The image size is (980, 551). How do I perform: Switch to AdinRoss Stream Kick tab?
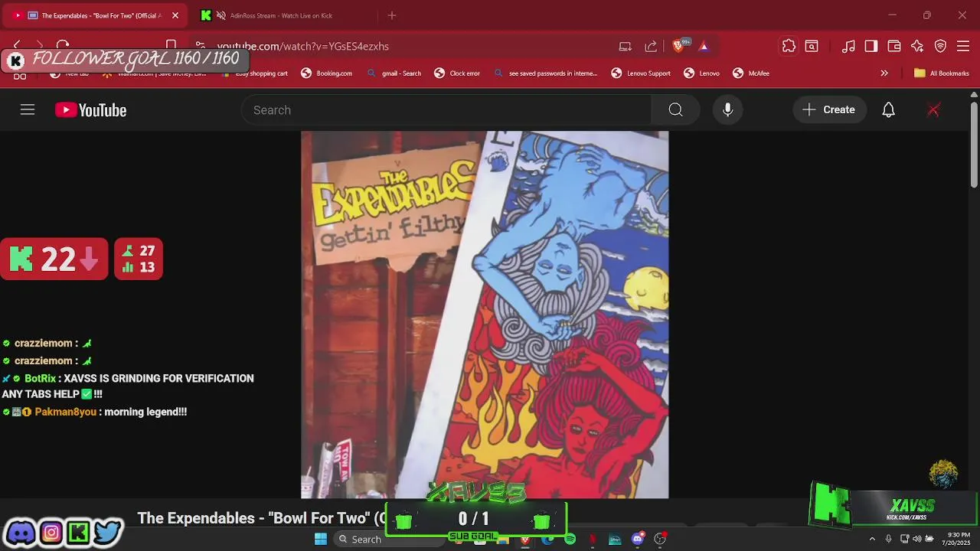point(282,15)
